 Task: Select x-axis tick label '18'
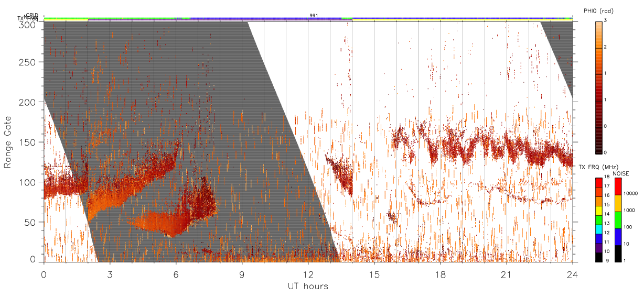[x=440, y=275]
